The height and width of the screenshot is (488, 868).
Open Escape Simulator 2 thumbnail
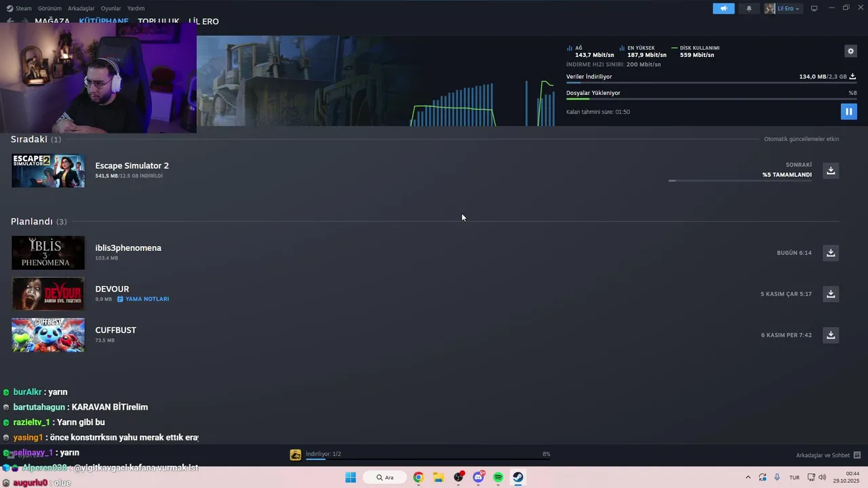point(48,171)
